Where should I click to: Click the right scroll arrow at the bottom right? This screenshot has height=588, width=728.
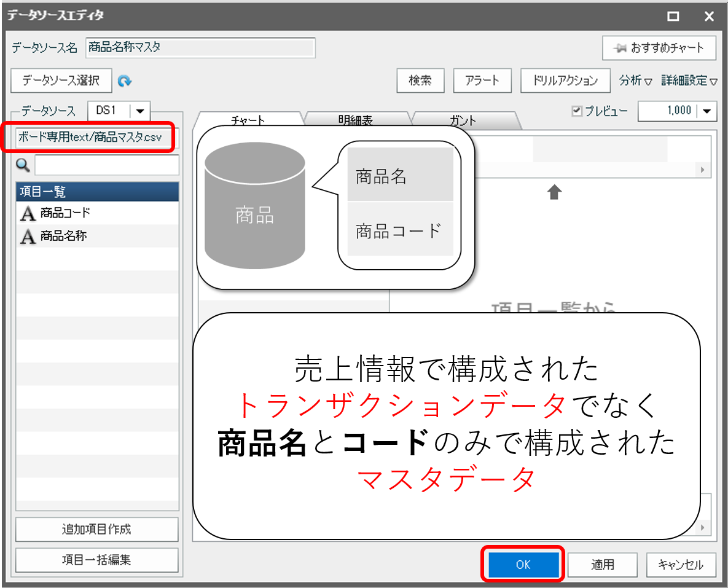(702, 528)
